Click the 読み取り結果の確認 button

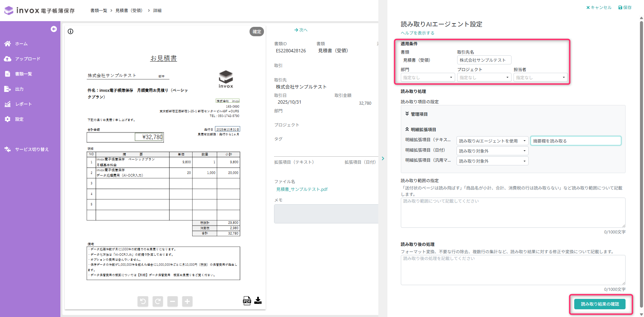600,304
